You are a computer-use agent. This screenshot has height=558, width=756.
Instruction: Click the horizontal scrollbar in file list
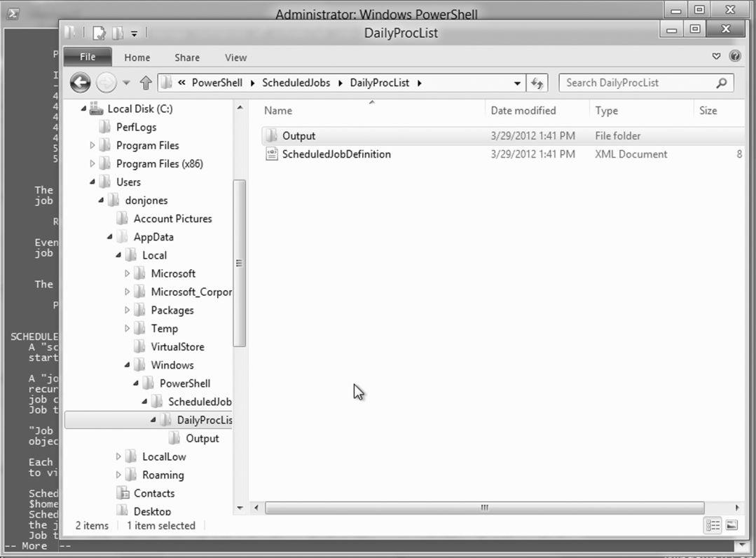tap(483, 508)
